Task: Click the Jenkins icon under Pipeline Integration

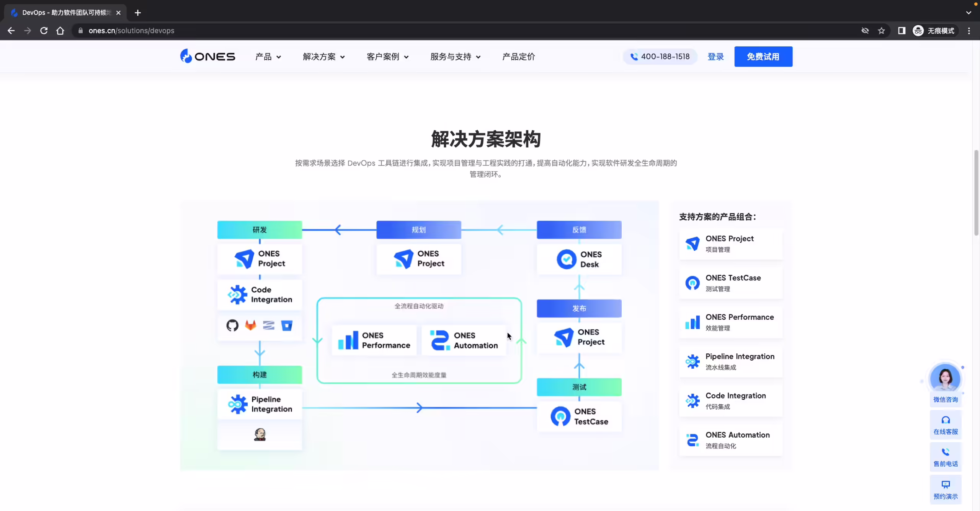Action: click(x=260, y=434)
